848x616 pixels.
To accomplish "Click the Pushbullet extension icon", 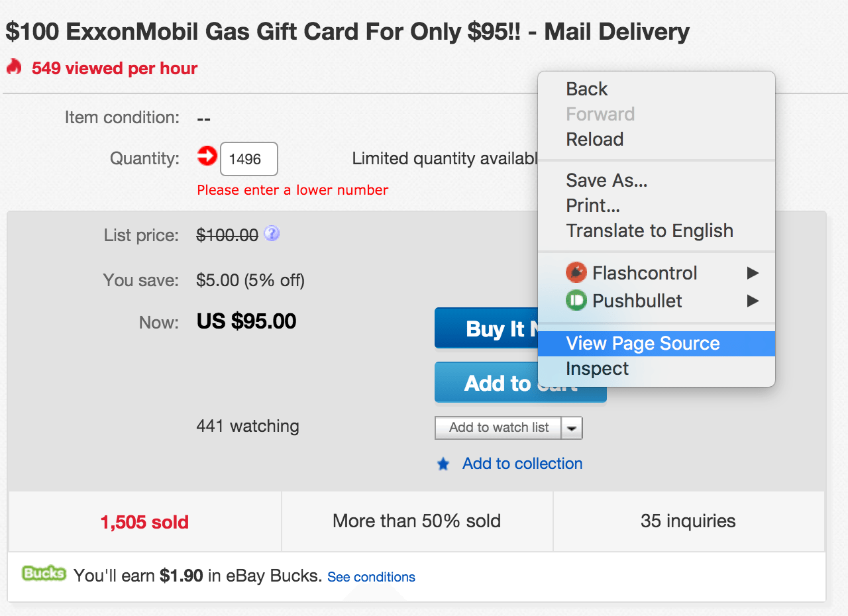I will tap(576, 301).
